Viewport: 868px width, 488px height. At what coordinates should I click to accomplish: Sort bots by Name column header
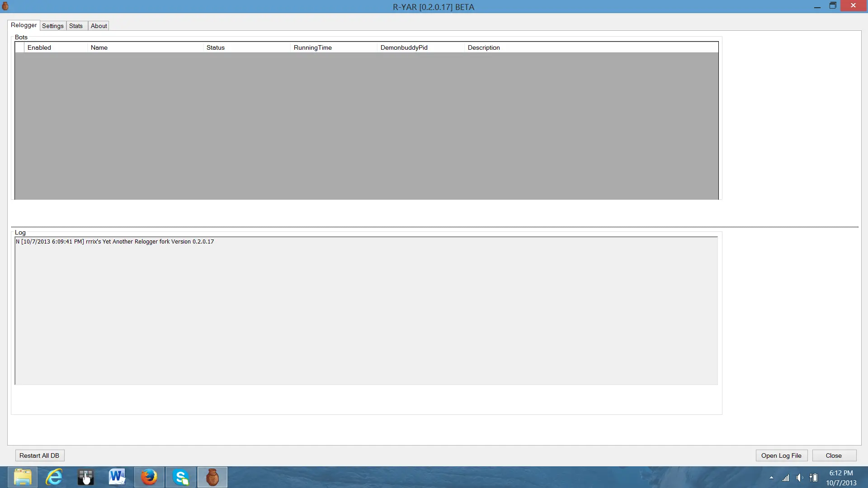pyautogui.click(x=145, y=47)
